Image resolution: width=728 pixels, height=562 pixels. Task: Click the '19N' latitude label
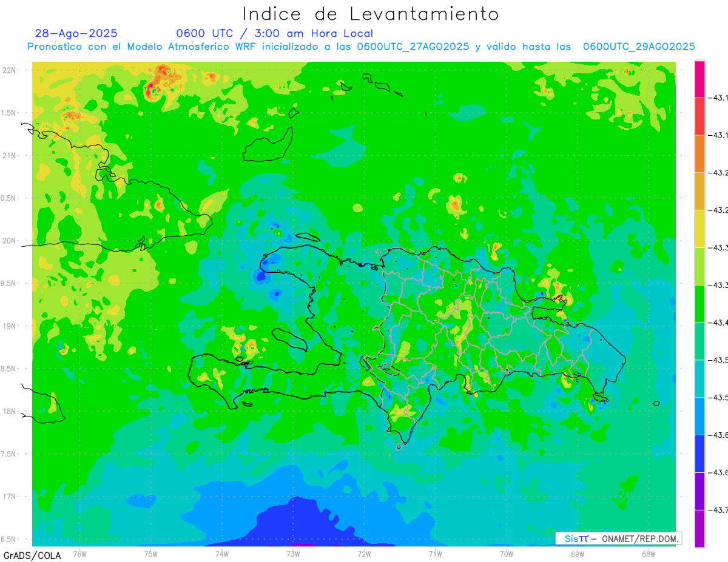10,326
